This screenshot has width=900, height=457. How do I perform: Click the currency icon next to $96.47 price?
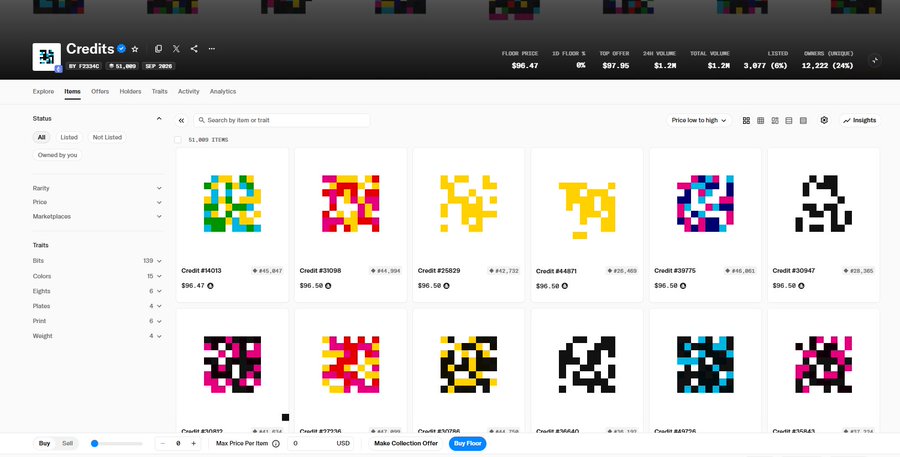[210, 286]
